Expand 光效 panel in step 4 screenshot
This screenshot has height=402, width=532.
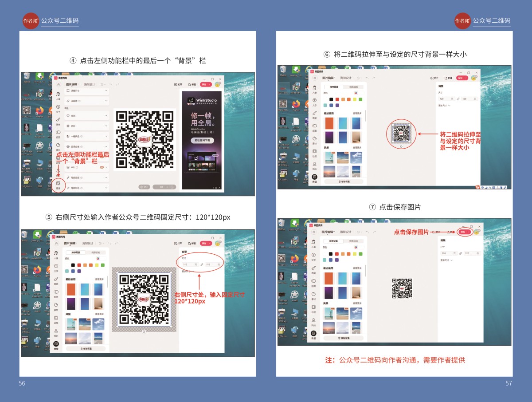[86, 115]
